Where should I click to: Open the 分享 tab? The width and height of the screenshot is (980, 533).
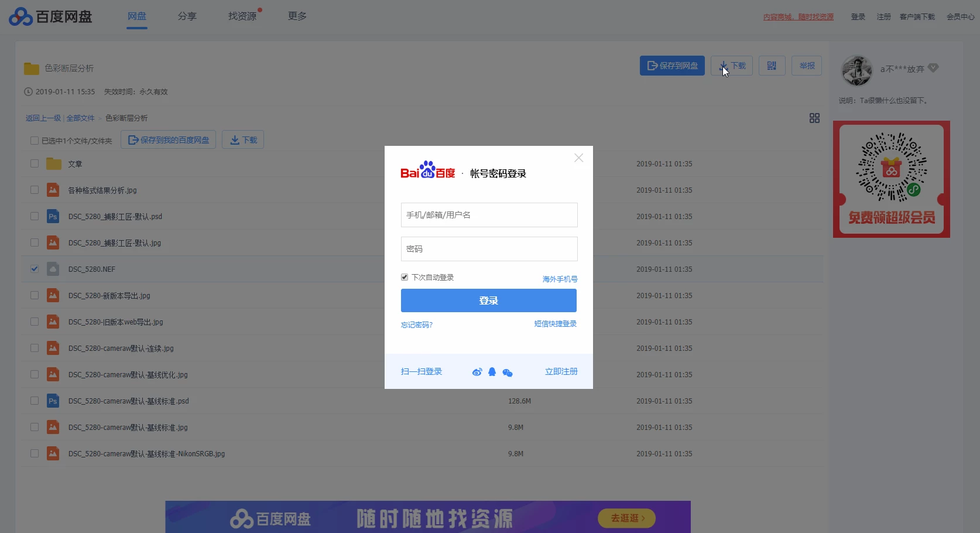pos(187,16)
